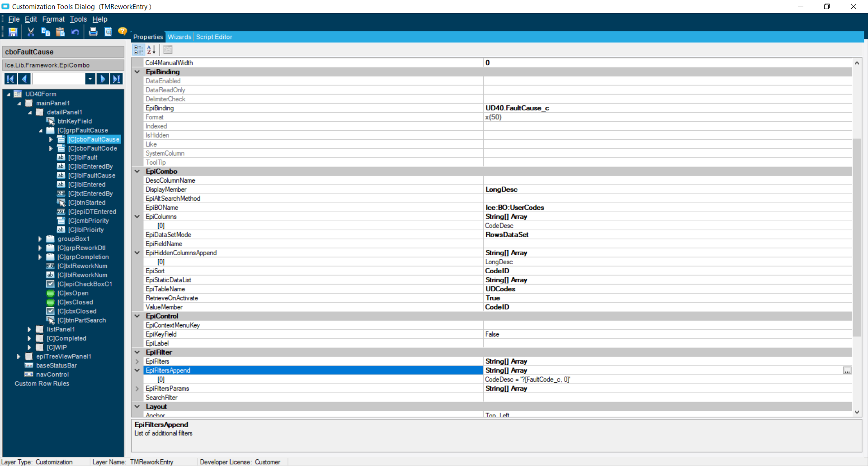Expand the EpiFilters array property
The height and width of the screenshot is (466, 868).
point(137,361)
